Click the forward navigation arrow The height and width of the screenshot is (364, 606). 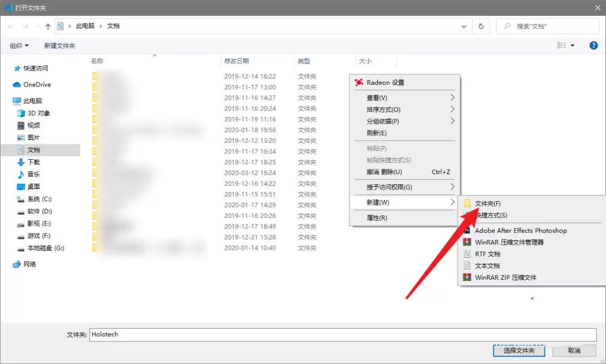point(25,26)
